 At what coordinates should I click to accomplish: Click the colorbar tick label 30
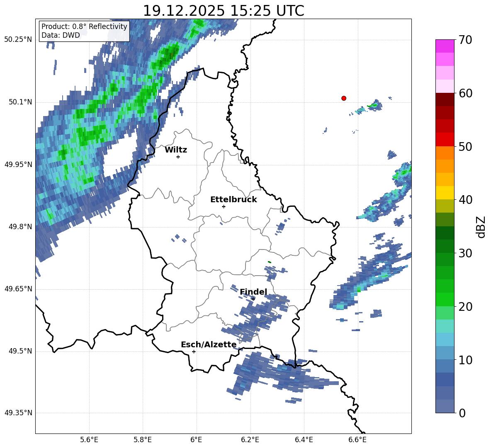pos(465,253)
